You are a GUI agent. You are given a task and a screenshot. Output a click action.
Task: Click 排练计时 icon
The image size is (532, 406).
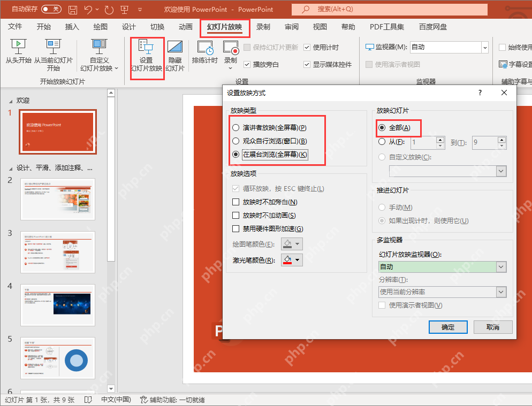205,48
